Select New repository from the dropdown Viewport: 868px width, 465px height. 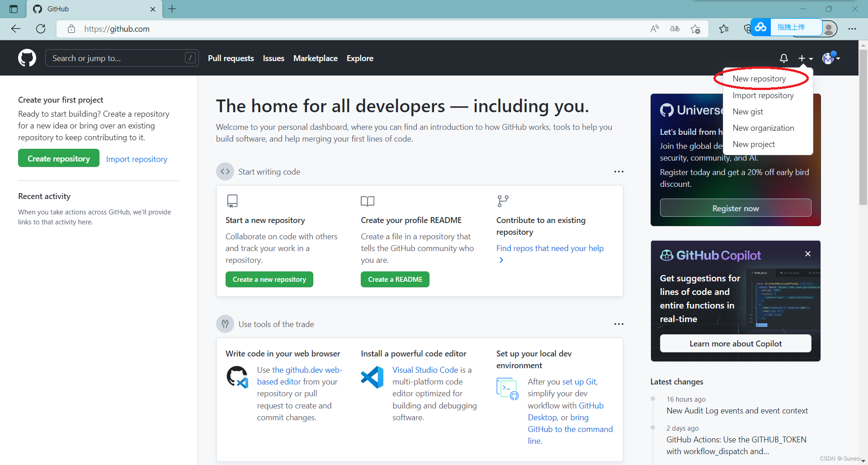click(x=759, y=79)
